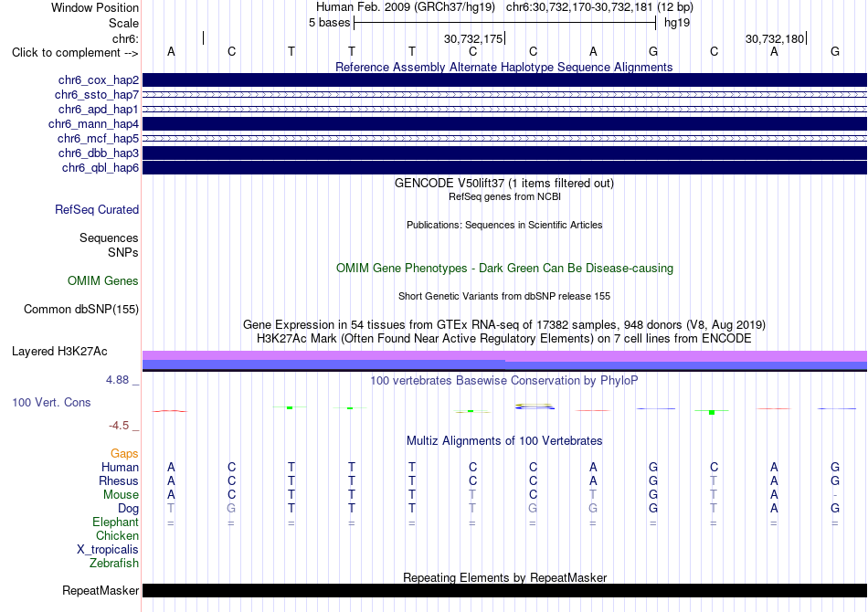This screenshot has height=612, width=868.
Task: Click the black RepeatMasker track bar
Action: pos(505,590)
